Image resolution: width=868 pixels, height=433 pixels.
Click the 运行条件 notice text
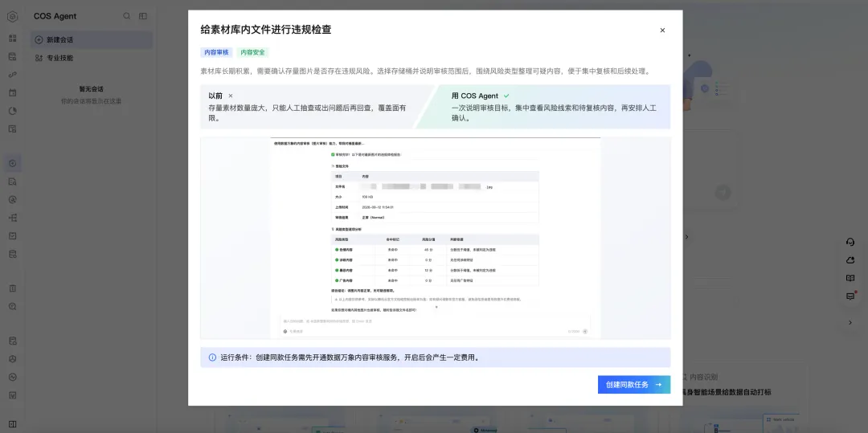tap(350, 357)
